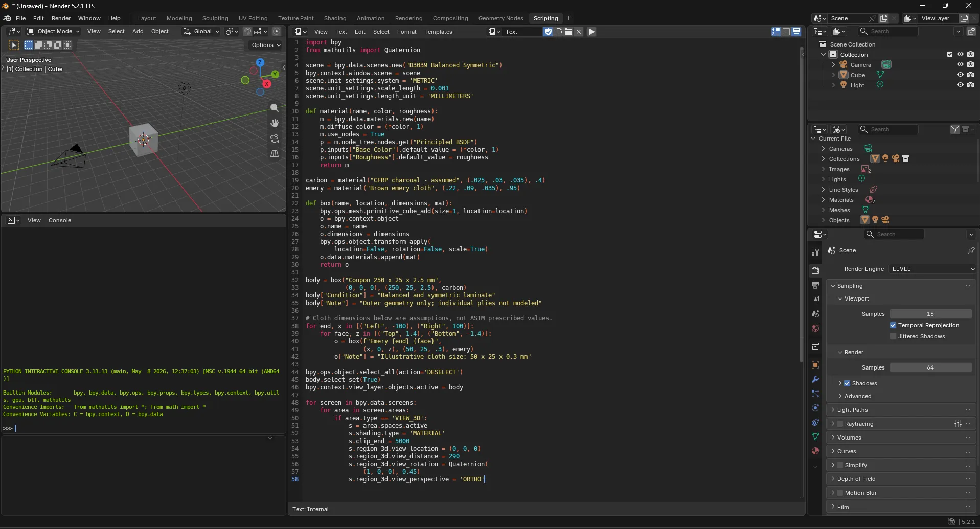980x529 pixels.
Task: Click the pan hand gizmo in viewport
Action: (275, 123)
